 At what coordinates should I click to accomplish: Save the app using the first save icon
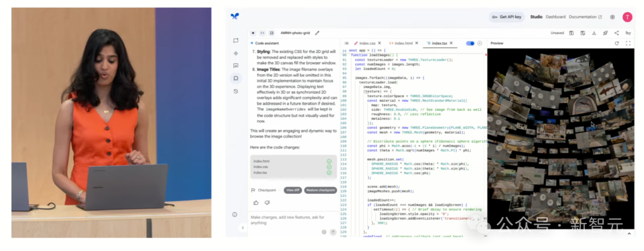(x=571, y=33)
